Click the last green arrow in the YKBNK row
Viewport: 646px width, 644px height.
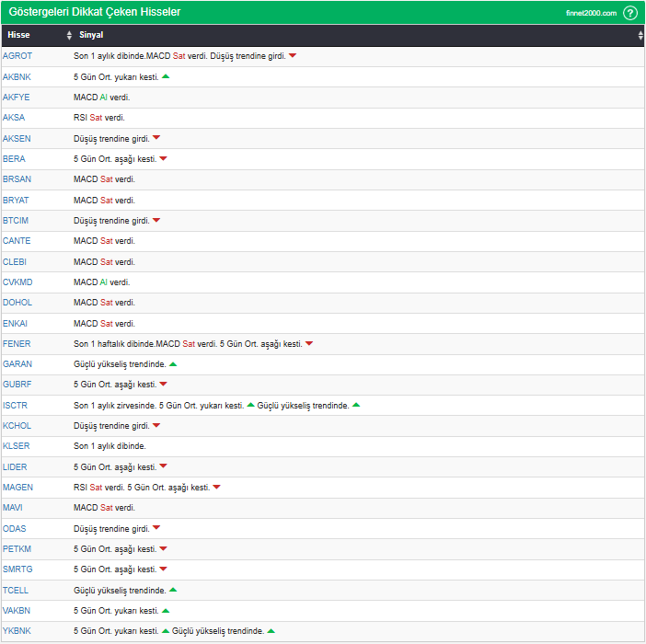pos(271,630)
